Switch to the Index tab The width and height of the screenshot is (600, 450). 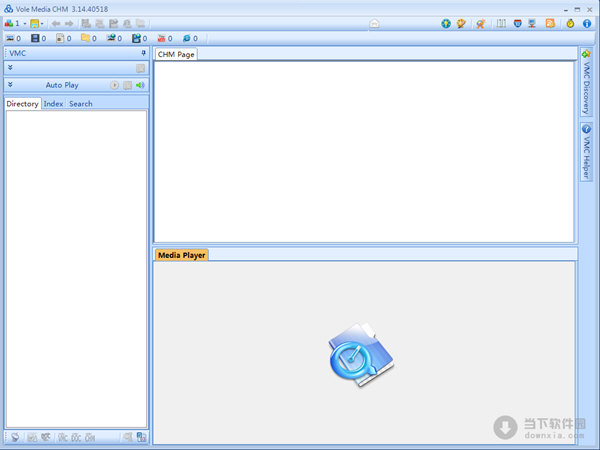[53, 104]
